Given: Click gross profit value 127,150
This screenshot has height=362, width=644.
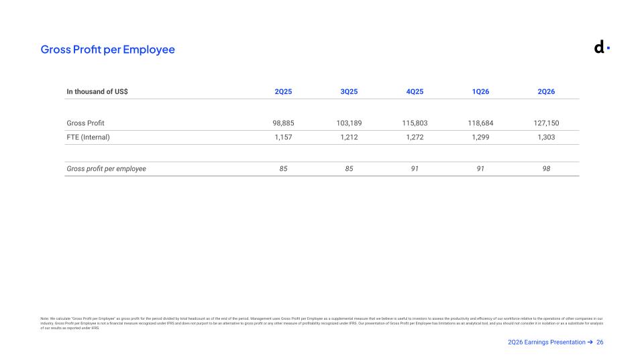Looking at the screenshot, I should click(x=546, y=123).
